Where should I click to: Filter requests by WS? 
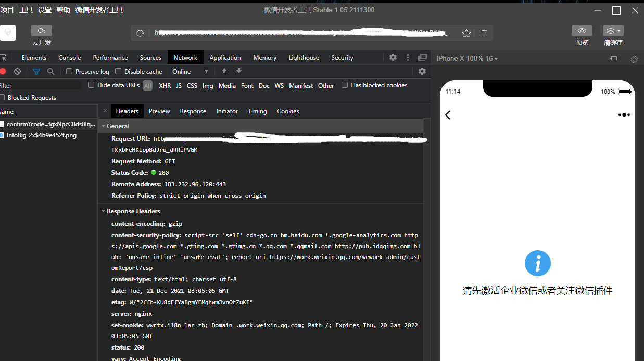pyautogui.click(x=279, y=86)
